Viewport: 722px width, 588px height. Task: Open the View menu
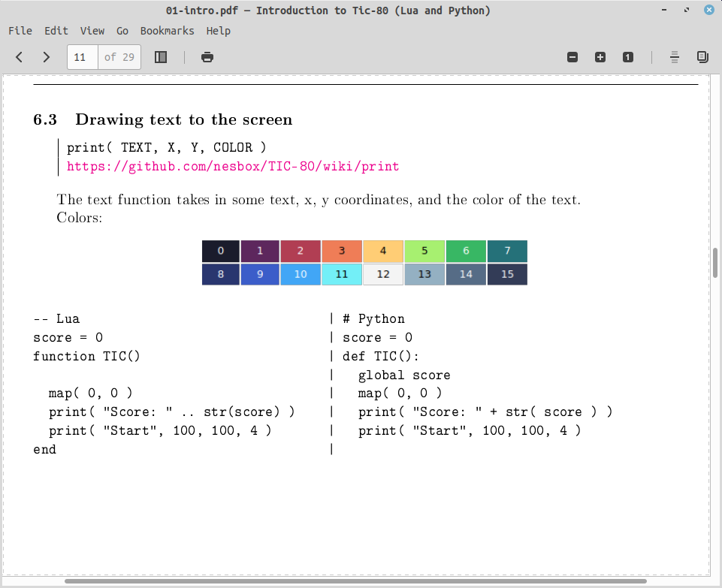[x=92, y=31]
